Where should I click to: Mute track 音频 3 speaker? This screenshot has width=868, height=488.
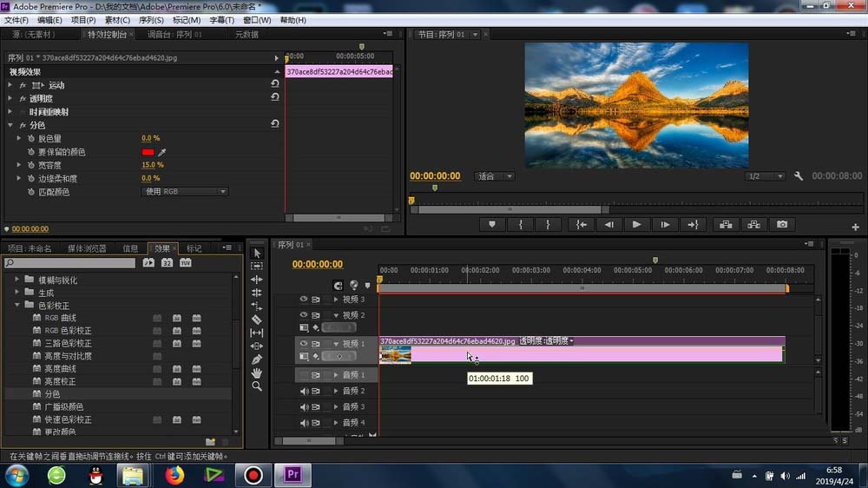pyautogui.click(x=304, y=406)
